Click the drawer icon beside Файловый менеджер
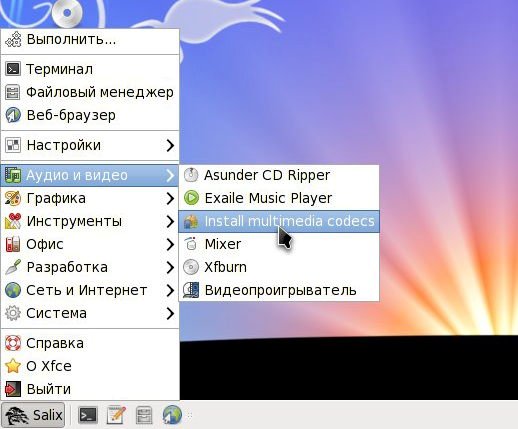Viewport: 518px width, 429px height. 13,92
